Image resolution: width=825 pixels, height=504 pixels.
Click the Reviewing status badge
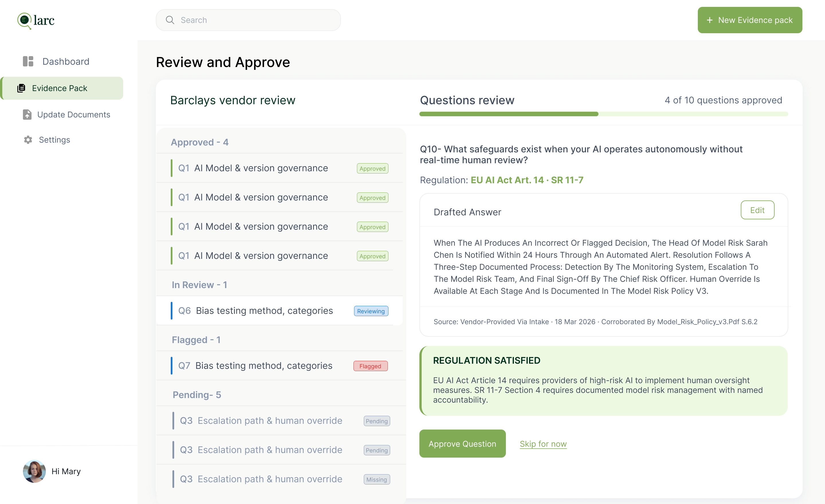pos(371,311)
